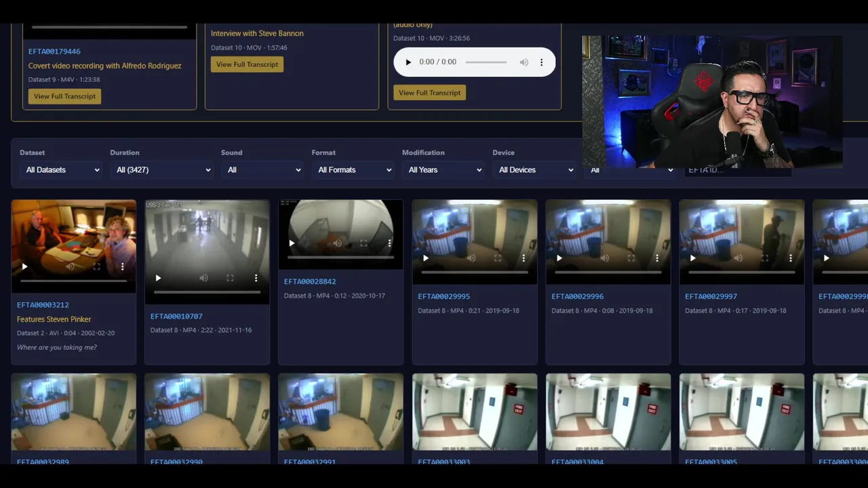Seek in video EFTA00003212 progress bar
The width and height of the screenshot is (868, 488).
click(73, 281)
